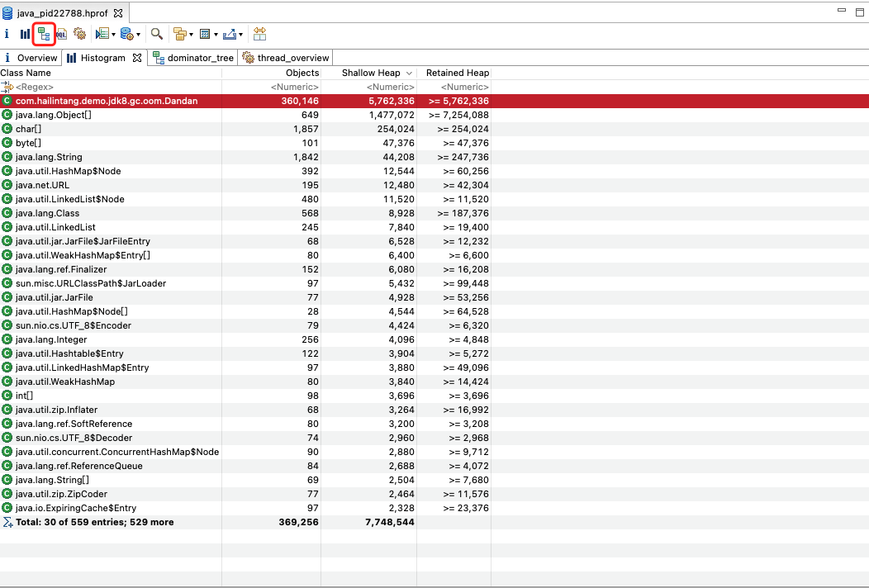869x588 pixels.
Task: Select the java.util.jar.JarFile$JarFileEntry row
Action: point(434,241)
